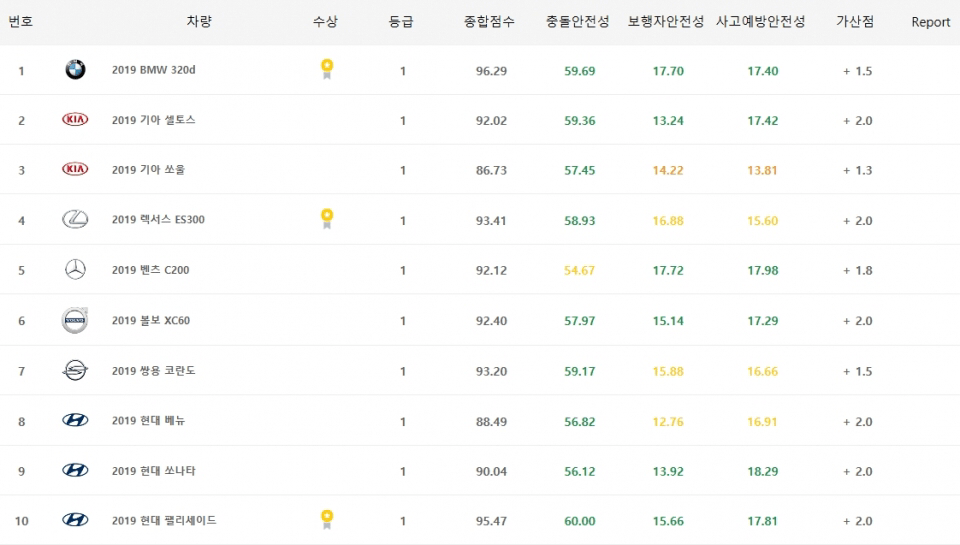Click accident prevention value 15.60
This screenshot has height=545, width=960.
pos(762,220)
